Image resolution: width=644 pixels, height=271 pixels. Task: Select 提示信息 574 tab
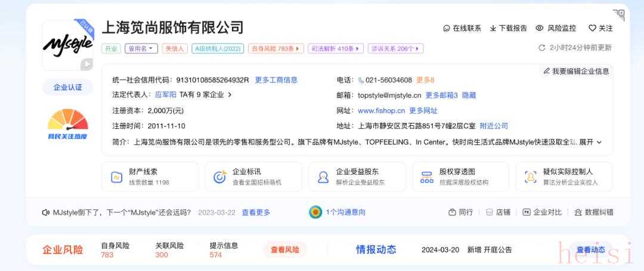click(224, 250)
